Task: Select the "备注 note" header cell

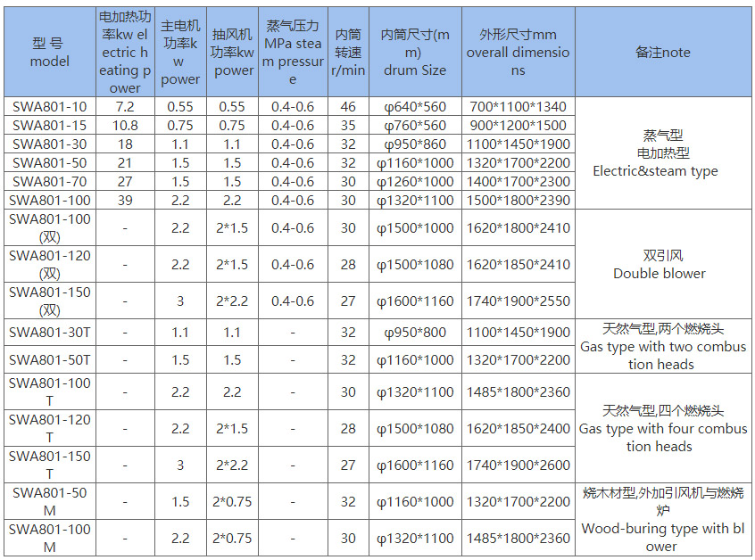Action: [662, 53]
